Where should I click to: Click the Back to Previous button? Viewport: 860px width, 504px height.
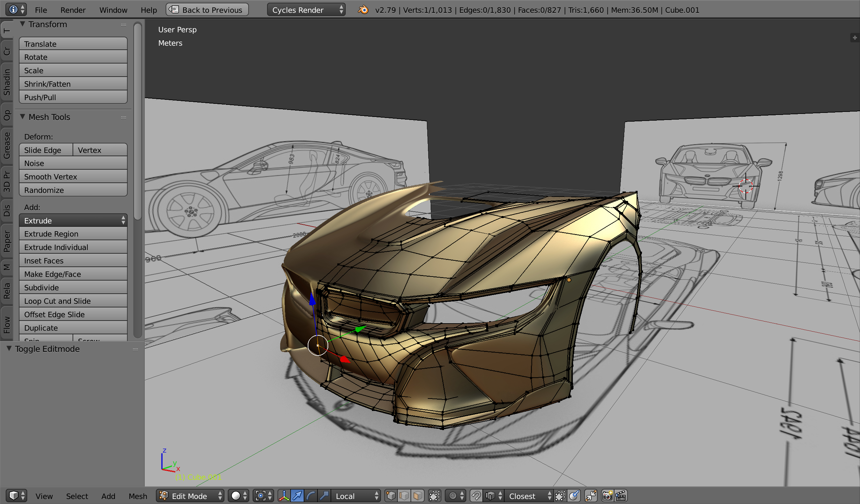207,10
